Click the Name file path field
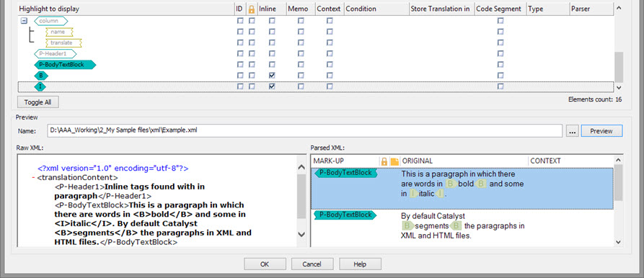 pos(304,131)
